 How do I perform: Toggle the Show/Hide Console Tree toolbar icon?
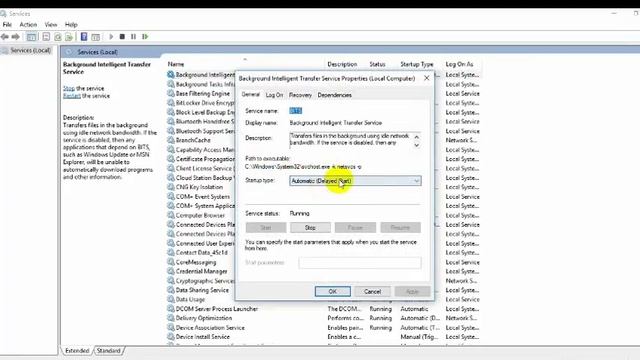(x=31, y=37)
